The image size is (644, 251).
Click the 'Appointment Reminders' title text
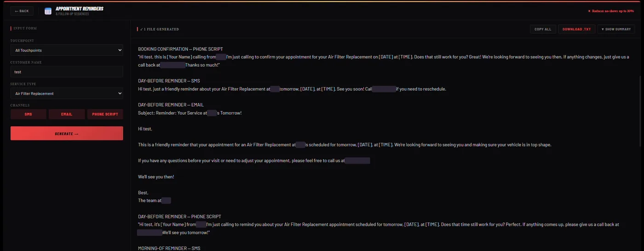[79, 9]
